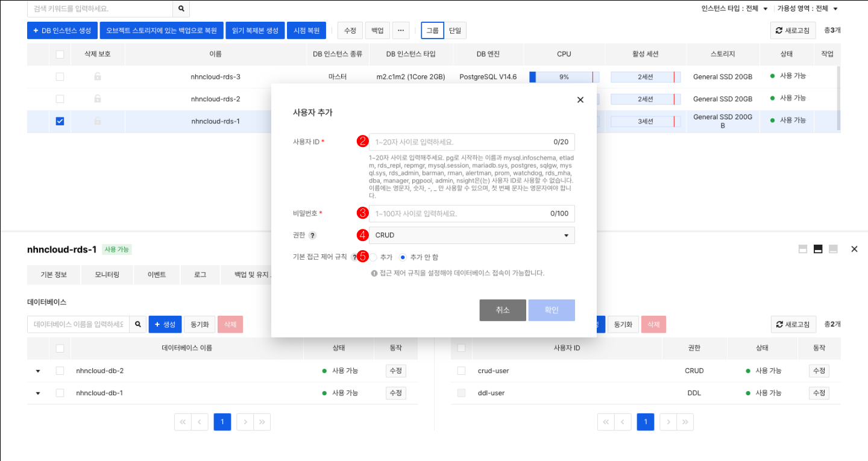
Task: Expand the nhncloud-db-2 row
Action: (x=38, y=371)
